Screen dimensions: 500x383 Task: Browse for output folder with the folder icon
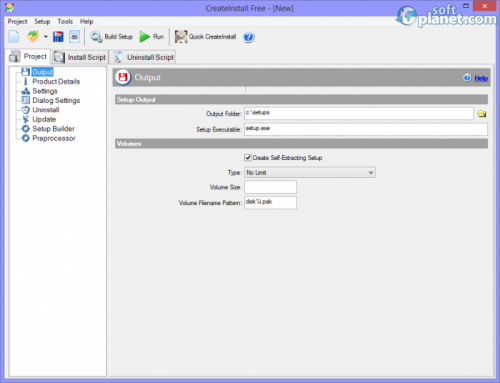[482, 114]
